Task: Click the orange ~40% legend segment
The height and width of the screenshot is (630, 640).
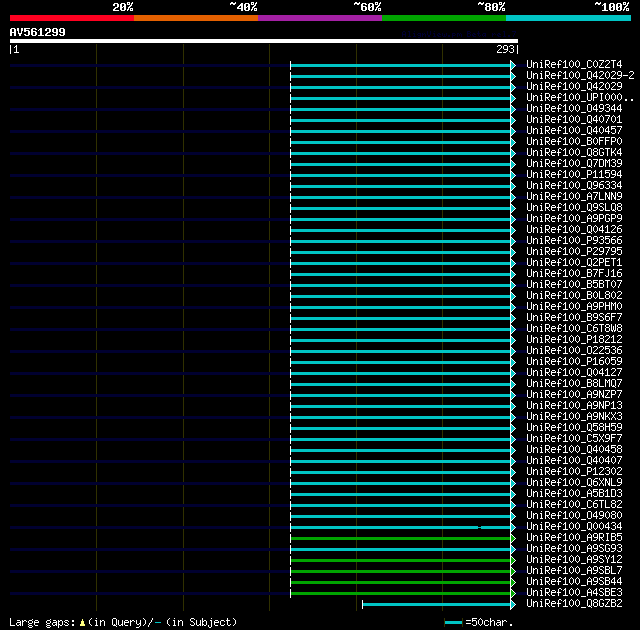Action: [x=196, y=18]
